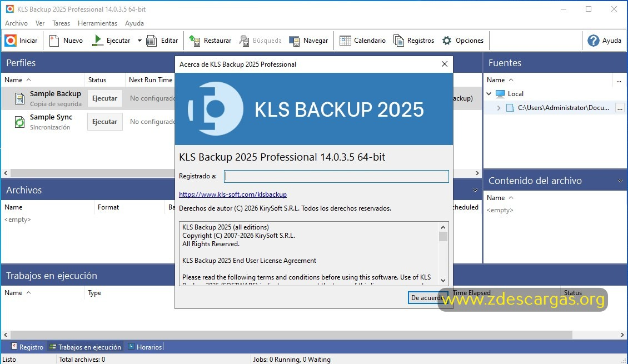Open the Calendario icon
Viewport: 628px width, 364px height.
pos(345,40)
